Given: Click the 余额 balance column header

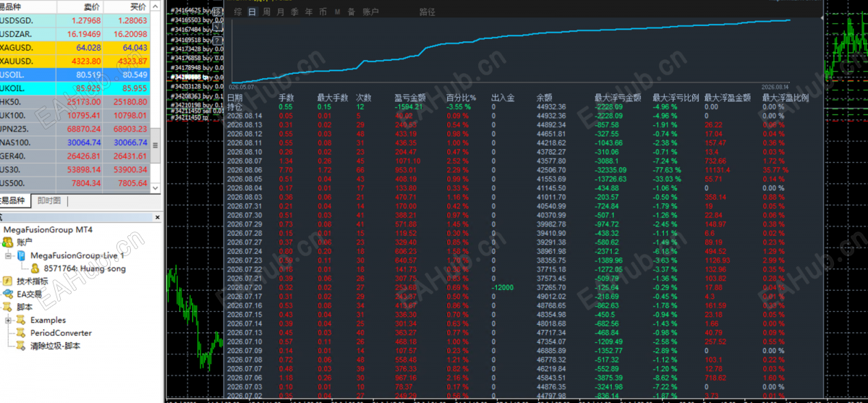Looking at the screenshot, I should (544, 98).
